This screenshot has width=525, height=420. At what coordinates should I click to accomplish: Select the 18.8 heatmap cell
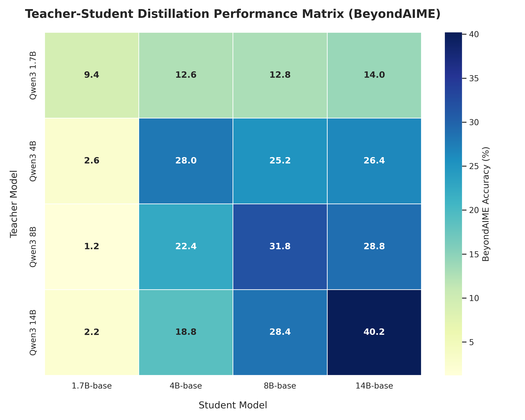click(x=186, y=332)
